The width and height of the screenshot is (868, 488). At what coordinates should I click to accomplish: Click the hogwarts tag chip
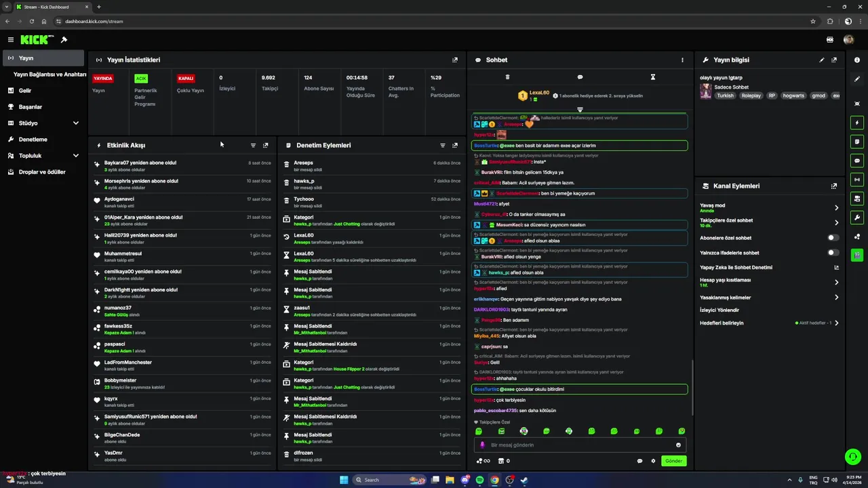pyautogui.click(x=793, y=96)
